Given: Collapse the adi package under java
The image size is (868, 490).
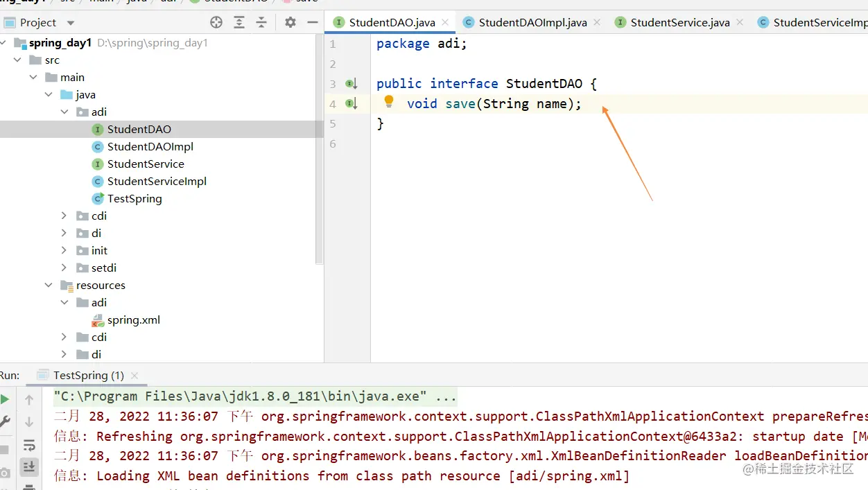Looking at the screenshot, I should point(64,112).
